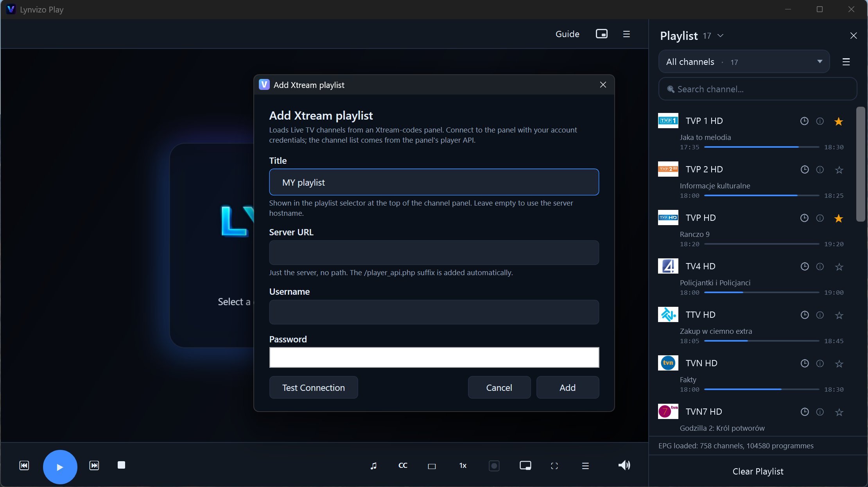
Task: Open playlist options menu beside All channels
Action: coord(846,62)
